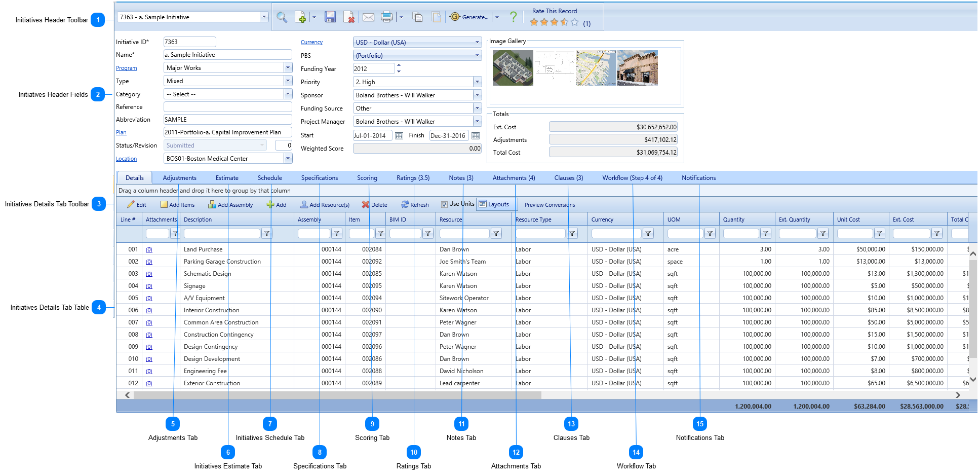Click the vertical scrollbar down arrow
The height and width of the screenshot is (475, 980).
(973, 379)
